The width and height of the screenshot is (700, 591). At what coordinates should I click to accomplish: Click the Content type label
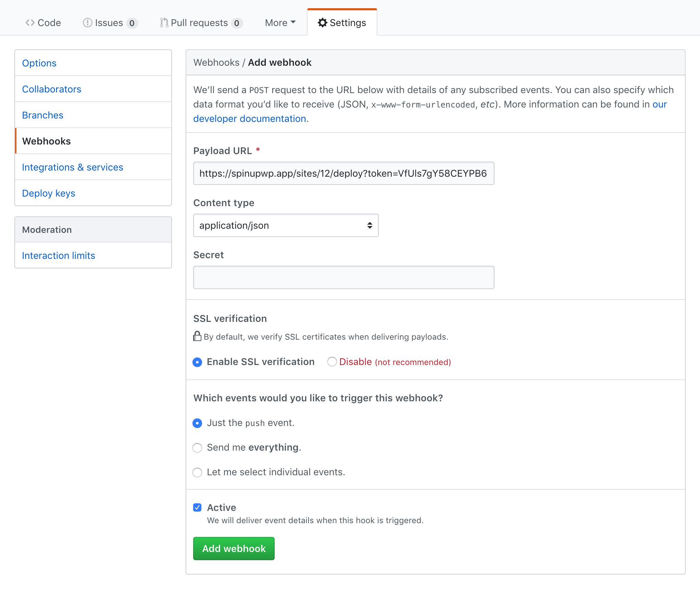click(224, 203)
